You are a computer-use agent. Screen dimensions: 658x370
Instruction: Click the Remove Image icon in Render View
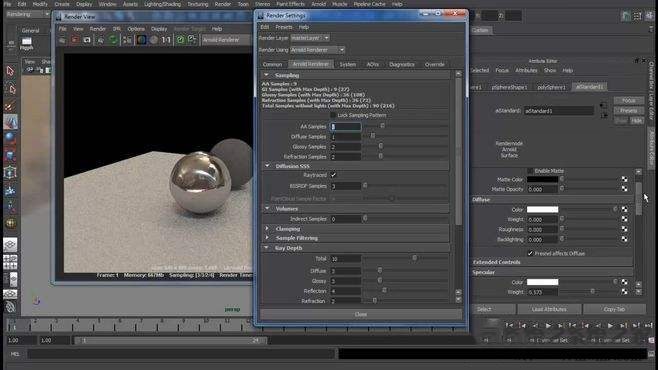coord(192,40)
